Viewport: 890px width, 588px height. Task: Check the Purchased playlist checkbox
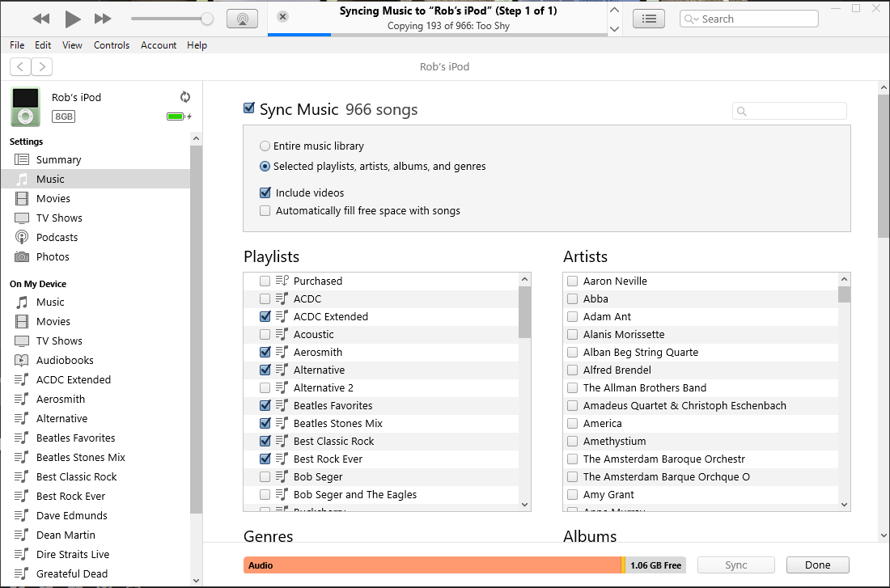[265, 281]
